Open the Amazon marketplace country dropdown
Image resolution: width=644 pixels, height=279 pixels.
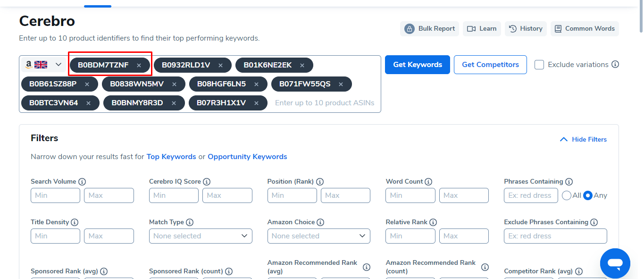point(43,65)
